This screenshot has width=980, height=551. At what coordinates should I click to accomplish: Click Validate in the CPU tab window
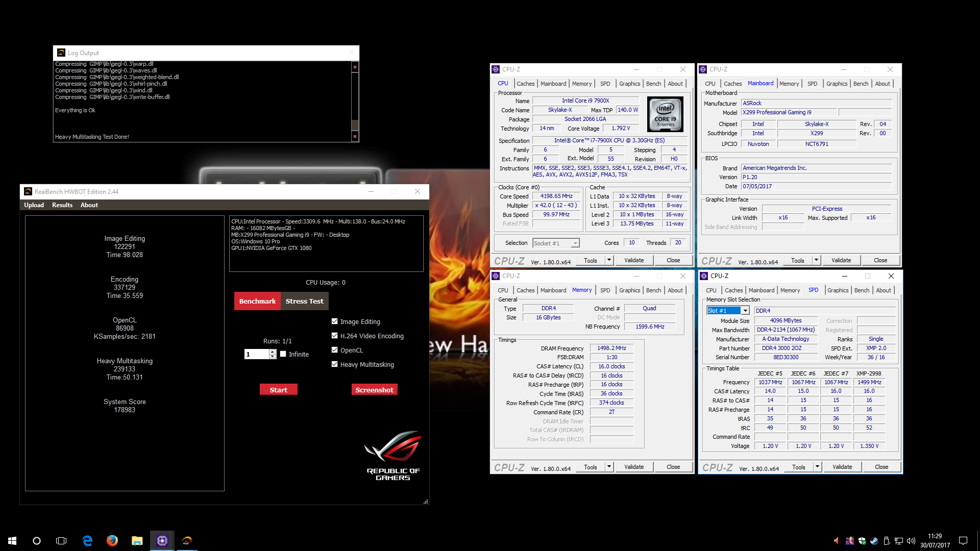(x=634, y=260)
